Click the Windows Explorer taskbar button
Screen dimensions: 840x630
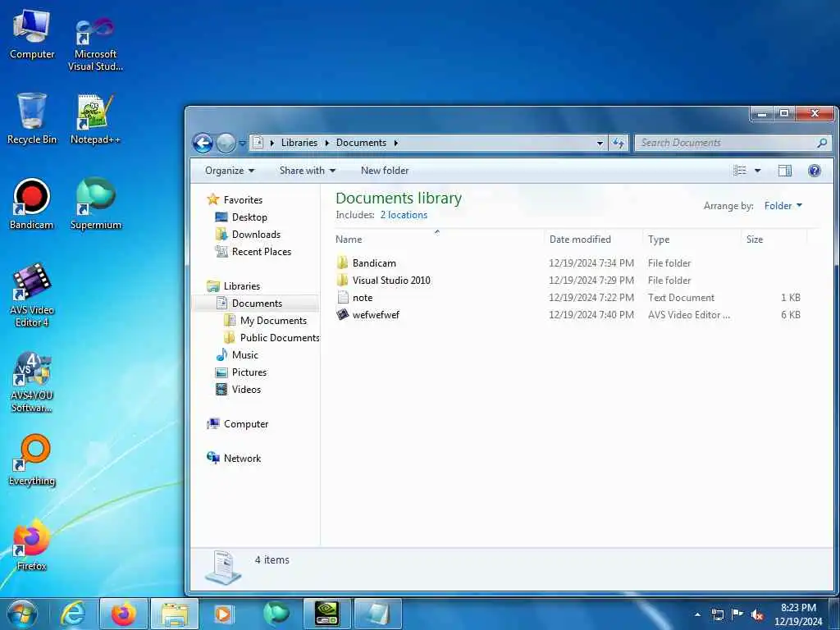pyautogui.click(x=175, y=614)
